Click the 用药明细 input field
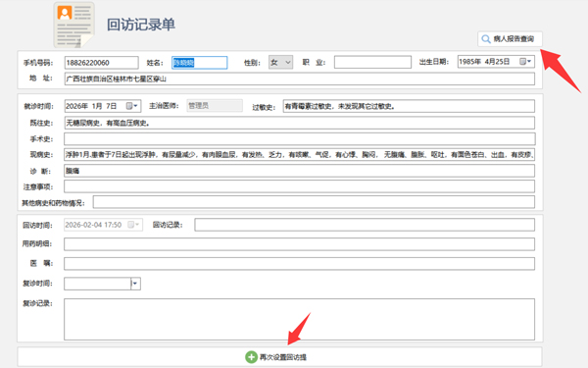The image size is (588, 368). coord(299,244)
